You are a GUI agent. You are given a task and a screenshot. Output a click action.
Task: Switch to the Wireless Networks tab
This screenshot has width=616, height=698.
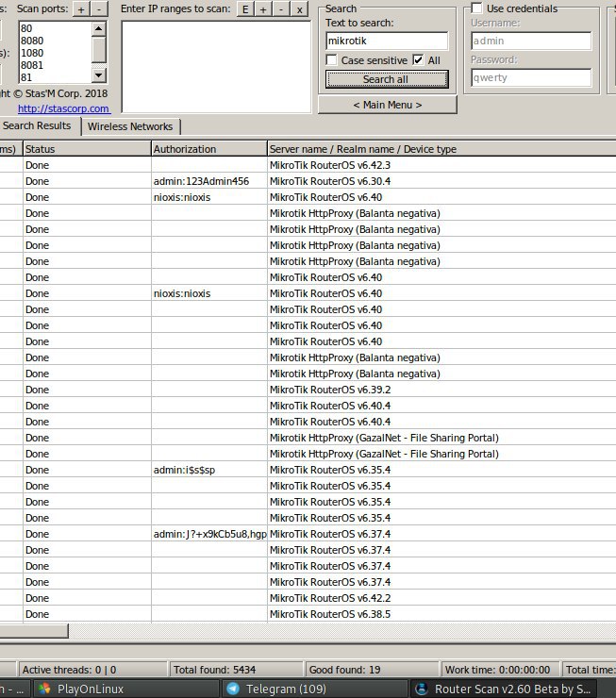(130, 126)
